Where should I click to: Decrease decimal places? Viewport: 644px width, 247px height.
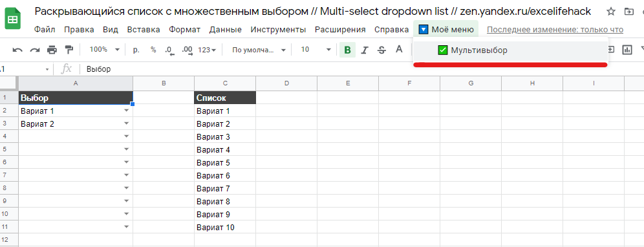tap(169, 50)
